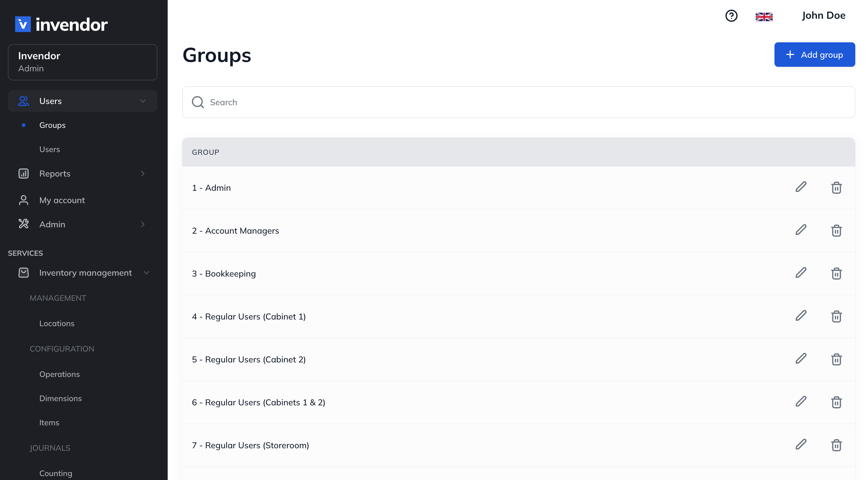Image resolution: width=868 pixels, height=480 pixels.
Task: Open the John Doe account menu
Action: point(823,15)
